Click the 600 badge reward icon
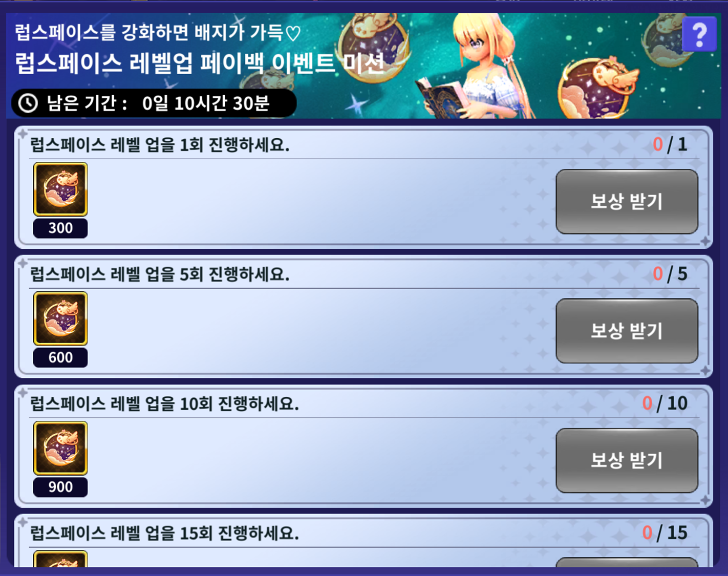The height and width of the screenshot is (576, 728). (60, 318)
